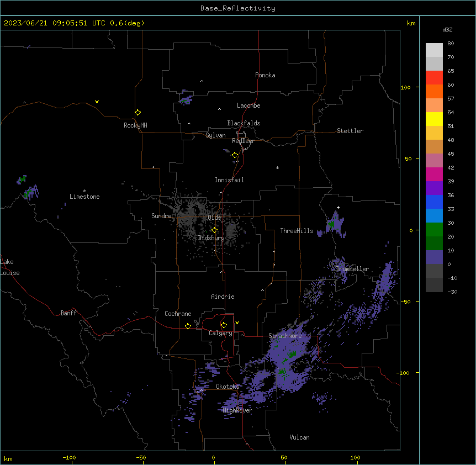Screen dimensions: 476x465
Task: Click the Innisfail label
Action: (x=229, y=180)
